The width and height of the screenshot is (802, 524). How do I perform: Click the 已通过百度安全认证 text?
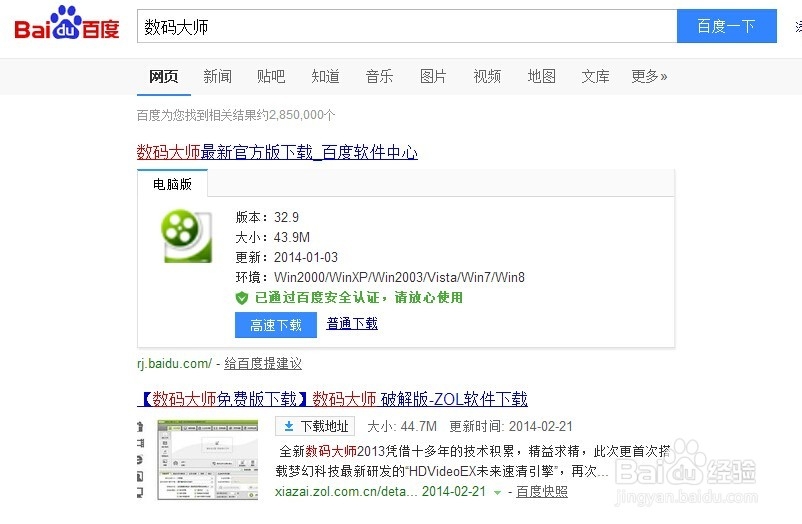(x=359, y=297)
